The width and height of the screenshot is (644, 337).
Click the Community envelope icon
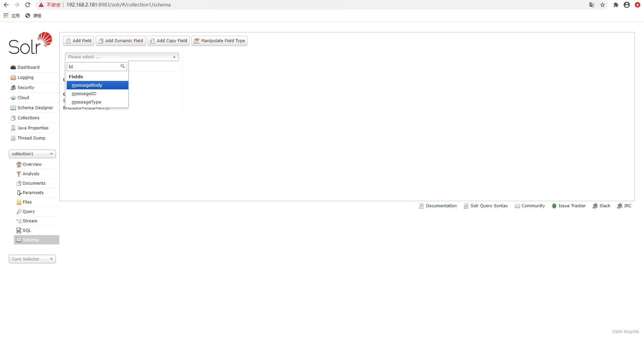click(517, 206)
